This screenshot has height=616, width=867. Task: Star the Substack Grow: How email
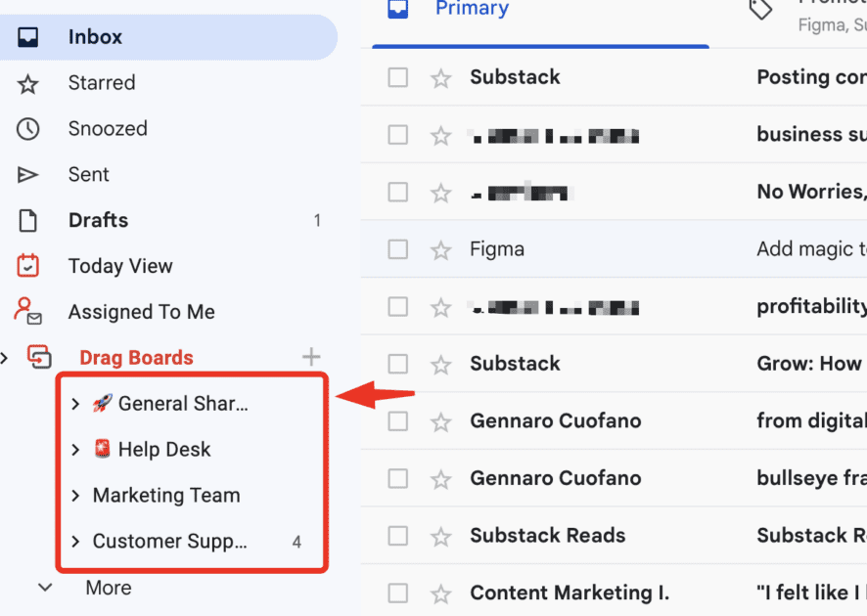(440, 365)
